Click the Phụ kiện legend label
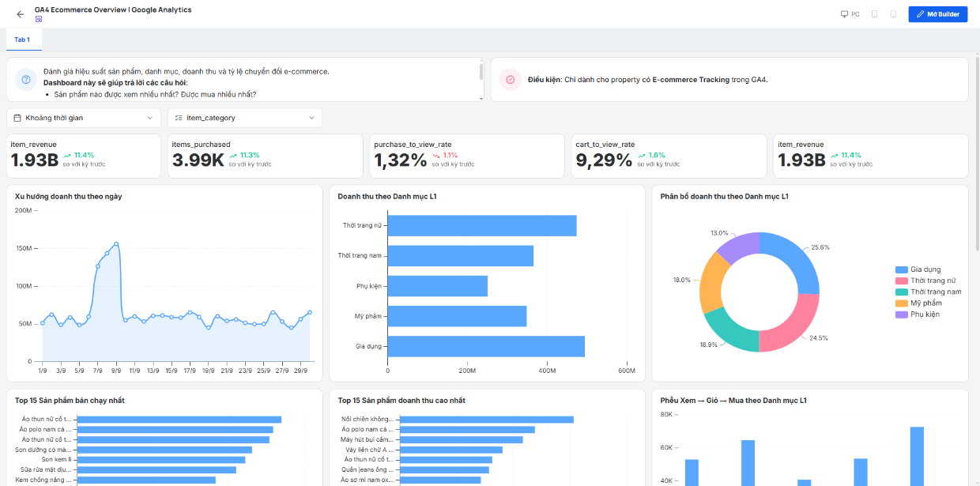 [x=925, y=315]
